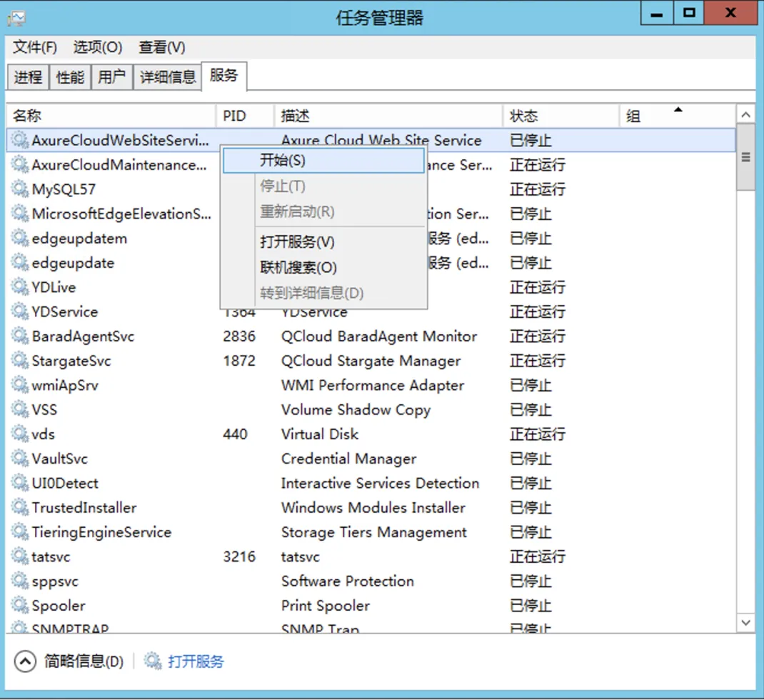The image size is (764, 700).
Task: Click the 打开服务 gear icon at the bottom
Action: pyautogui.click(x=152, y=661)
